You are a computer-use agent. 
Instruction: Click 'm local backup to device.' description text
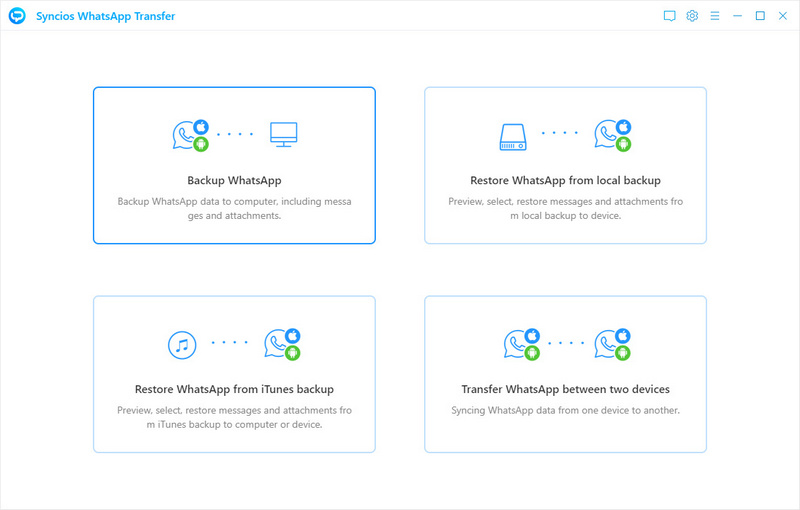565,216
